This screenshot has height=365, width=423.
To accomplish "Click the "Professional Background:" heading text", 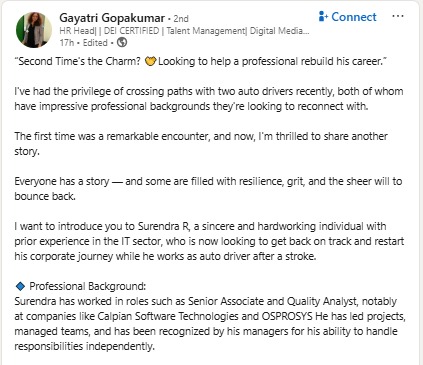I will click(88, 286).
